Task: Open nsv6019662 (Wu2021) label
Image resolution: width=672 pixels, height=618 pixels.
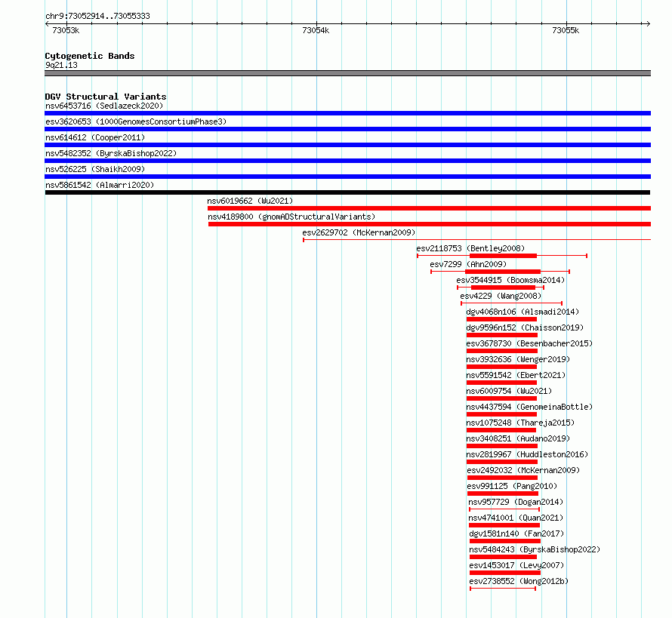Action: (x=250, y=201)
